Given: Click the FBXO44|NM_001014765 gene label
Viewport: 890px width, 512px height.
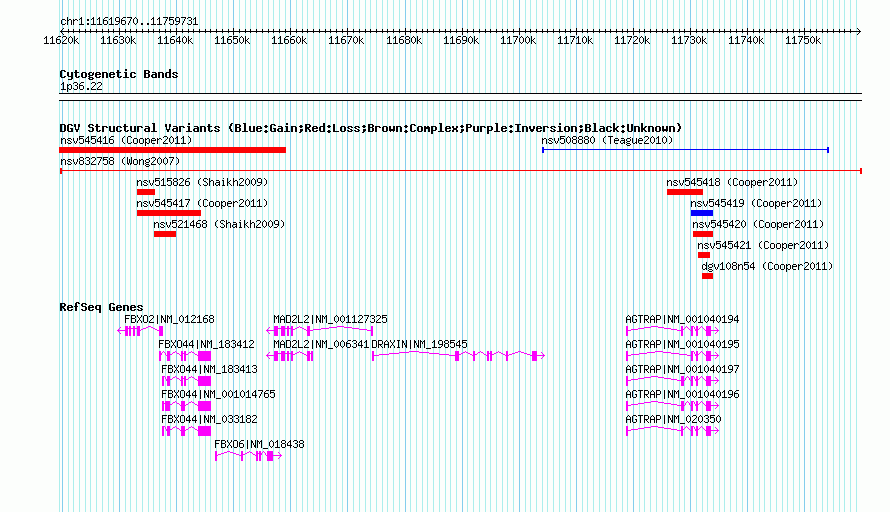Looking at the screenshot, I should tap(219, 395).
